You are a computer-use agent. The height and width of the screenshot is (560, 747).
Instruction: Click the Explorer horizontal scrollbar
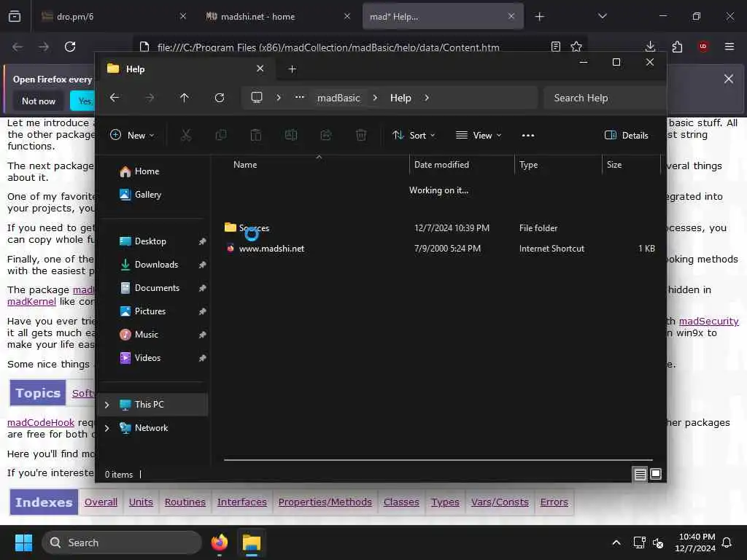pyautogui.click(x=438, y=460)
